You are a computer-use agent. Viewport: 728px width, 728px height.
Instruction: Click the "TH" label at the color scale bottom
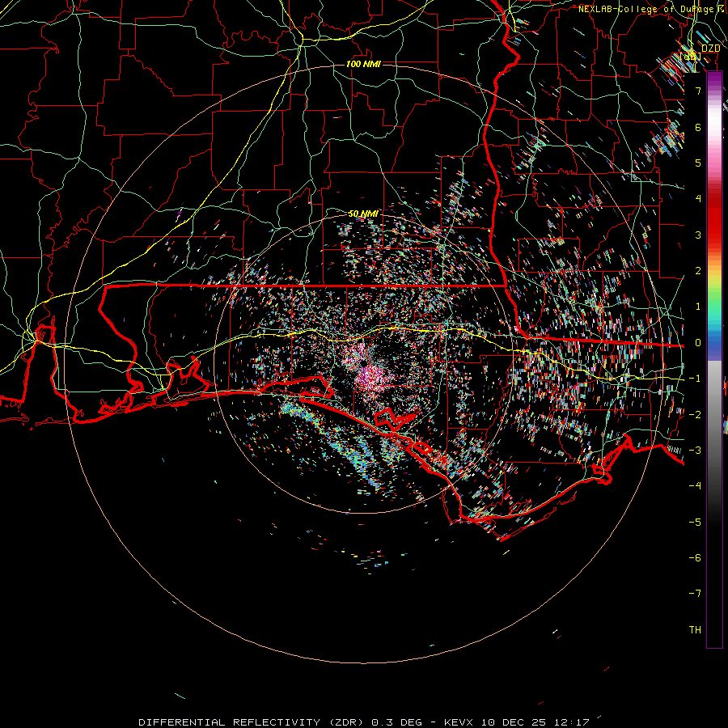point(695,629)
